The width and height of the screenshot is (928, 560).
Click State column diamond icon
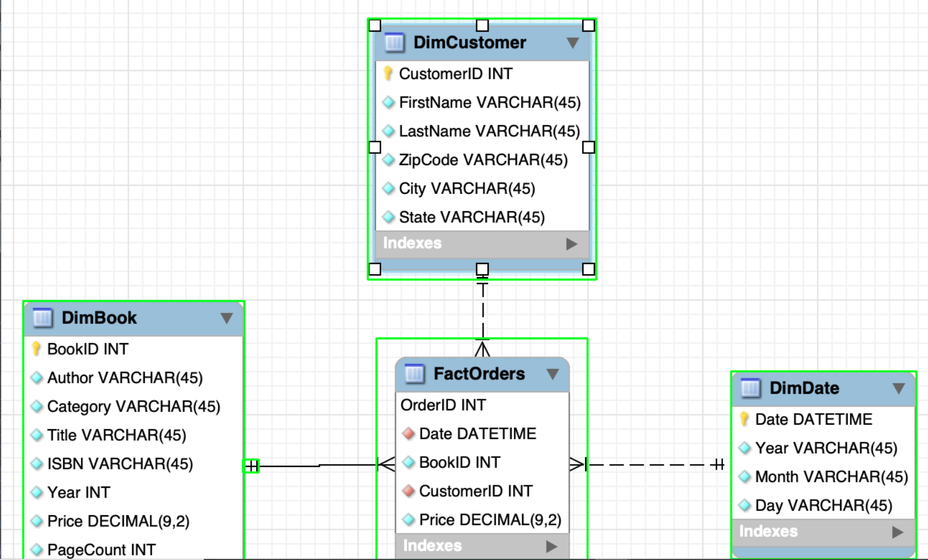pyautogui.click(x=389, y=217)
